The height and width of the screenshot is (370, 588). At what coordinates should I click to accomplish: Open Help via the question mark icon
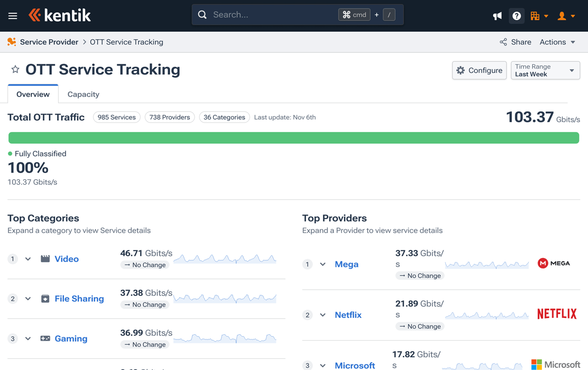517,16
